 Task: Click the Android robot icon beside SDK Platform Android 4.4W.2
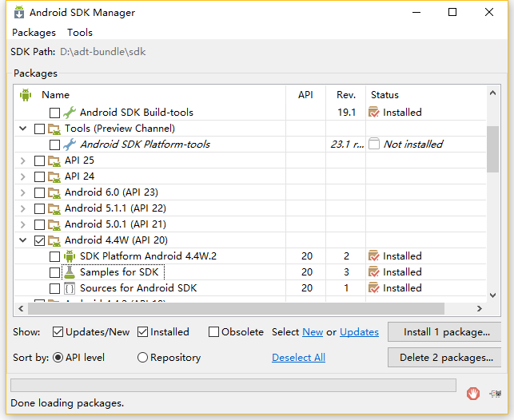(70, 256)
